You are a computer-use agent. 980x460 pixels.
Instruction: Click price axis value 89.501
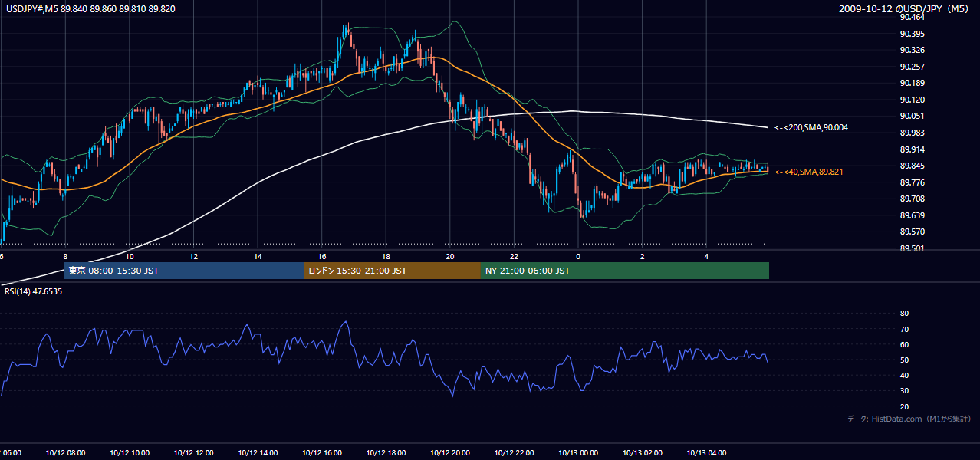tap(914, 248)
